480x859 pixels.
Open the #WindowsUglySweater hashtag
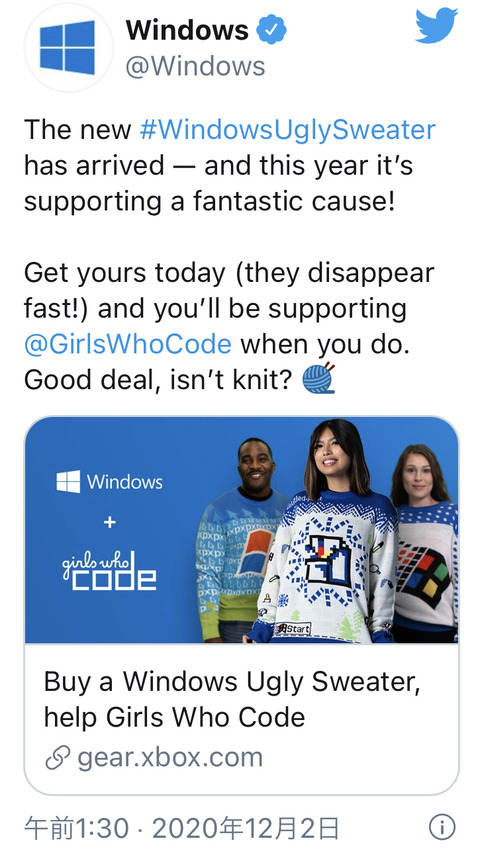pyautogui.click(x=288, y=130)
